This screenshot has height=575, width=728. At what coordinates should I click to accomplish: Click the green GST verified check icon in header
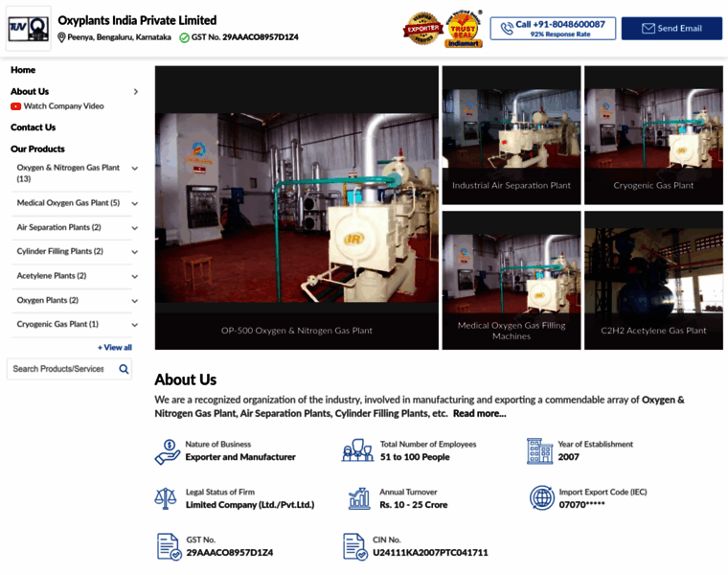pos(184,37)
